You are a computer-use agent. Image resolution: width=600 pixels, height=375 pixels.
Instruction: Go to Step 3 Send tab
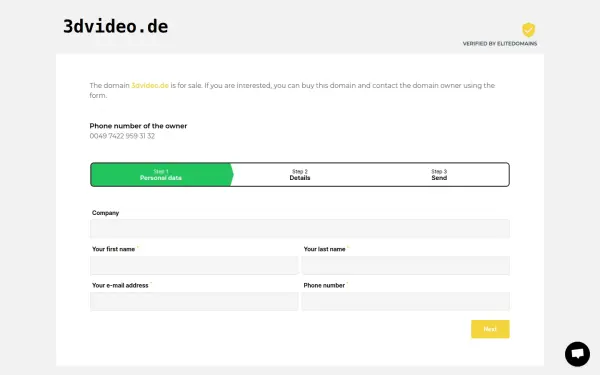[439, 174]
